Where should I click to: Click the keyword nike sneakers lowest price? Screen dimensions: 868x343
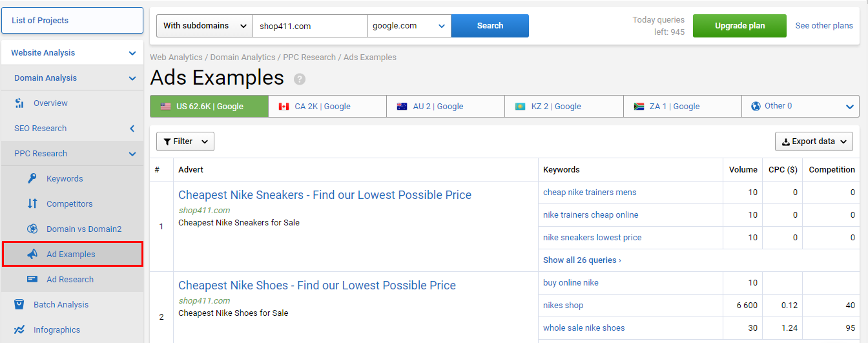[592, 238]
